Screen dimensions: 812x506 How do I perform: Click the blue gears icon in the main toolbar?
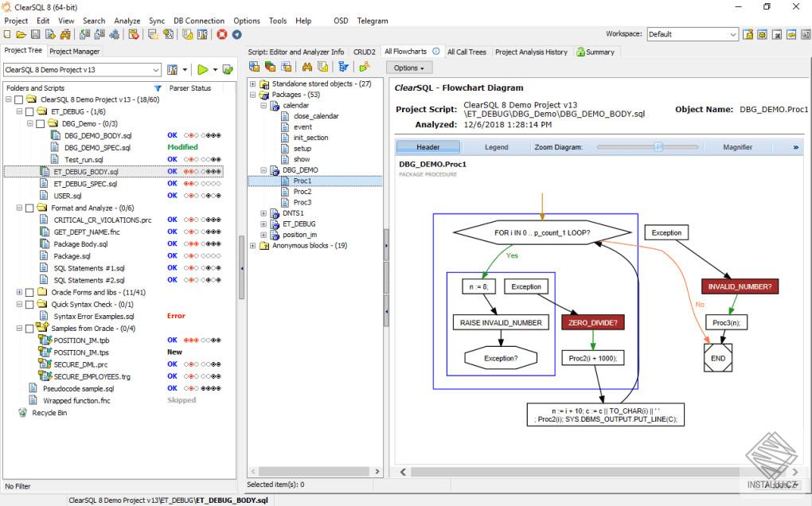point(115,35)
